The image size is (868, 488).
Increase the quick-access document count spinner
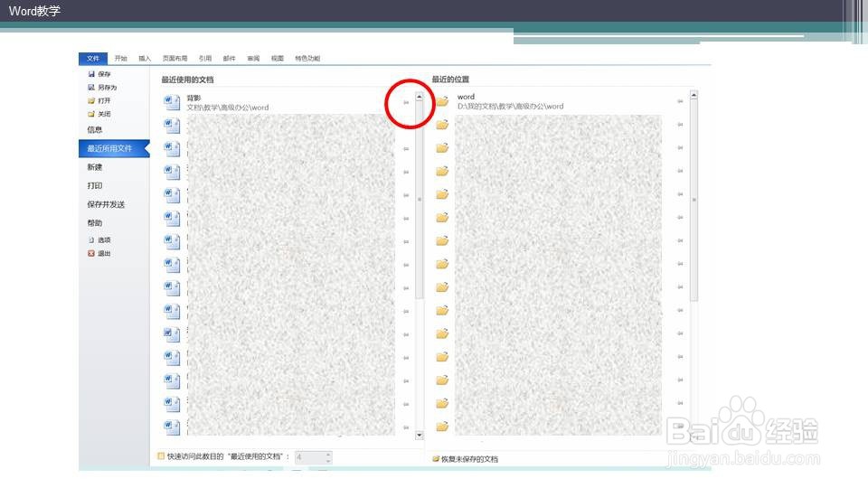(x=328, y=455)
